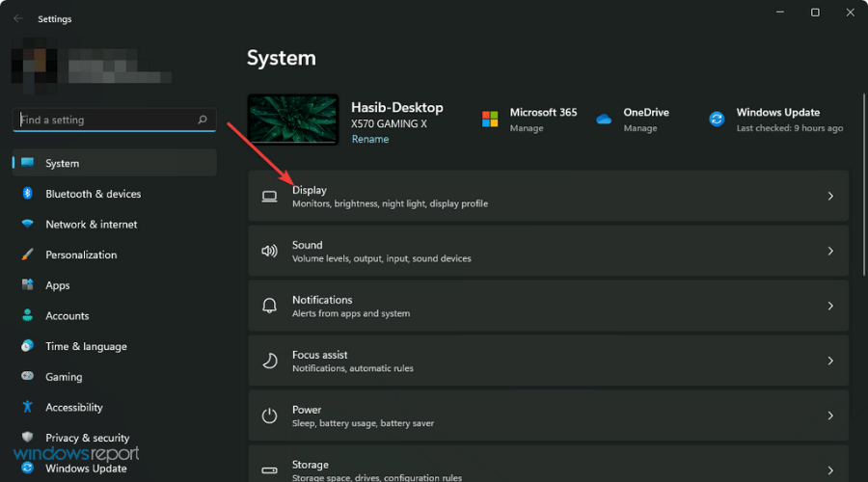
Task: Open Focus assist chevron arrow
Action: click(x=830, y=361)
